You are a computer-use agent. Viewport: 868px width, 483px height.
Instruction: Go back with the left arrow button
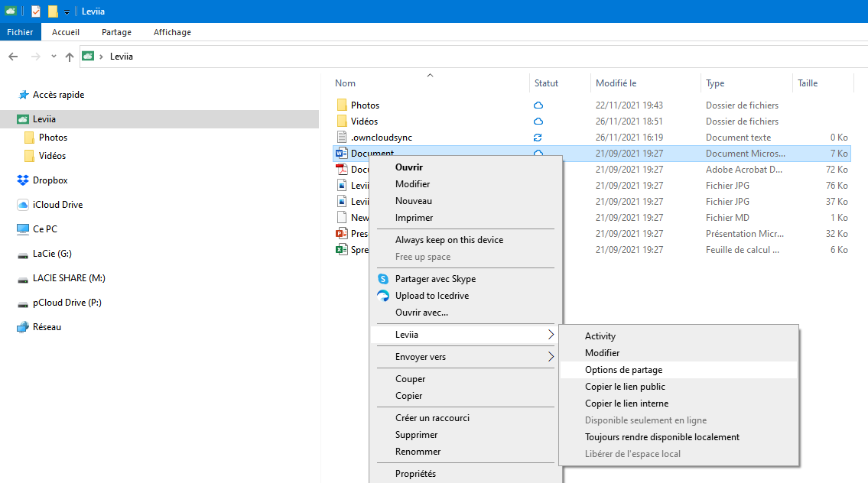[13, 57]
